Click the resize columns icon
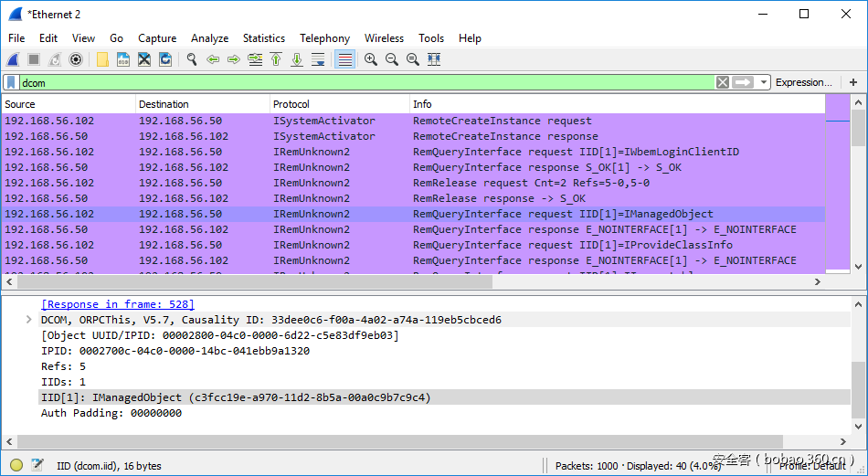The image size is (868, 476). [x=434, y=59]
